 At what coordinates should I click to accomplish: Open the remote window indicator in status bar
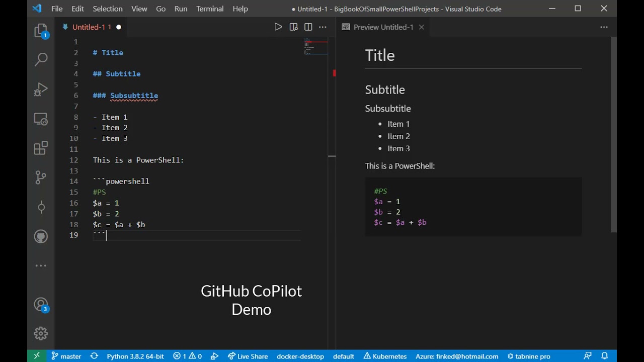(x=36, y=356)
